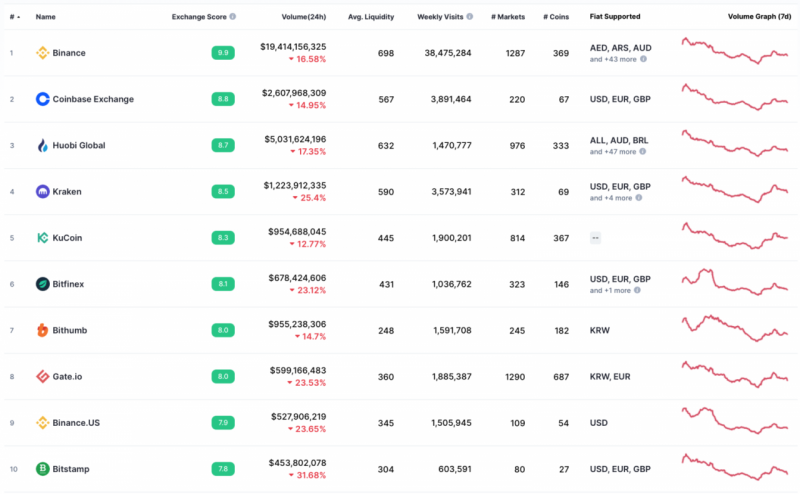The width and height of the screenshot is (800, 494).
Task: Click Huobi Global liquidity value 632
Action: tap(386, 145)
